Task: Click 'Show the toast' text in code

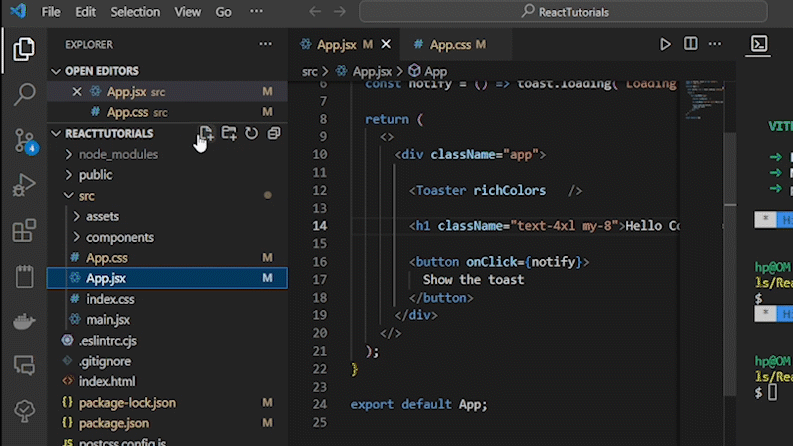Action: tap(473, 280)
